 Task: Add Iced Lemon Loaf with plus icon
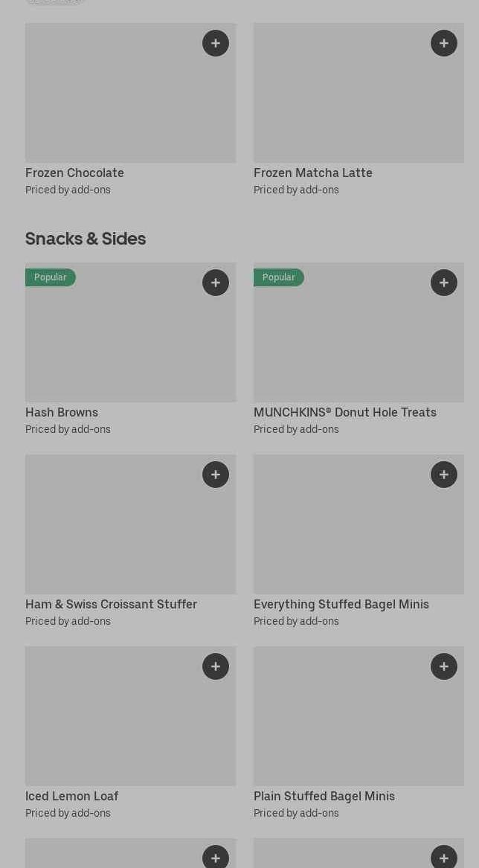(x=216, y=666)
